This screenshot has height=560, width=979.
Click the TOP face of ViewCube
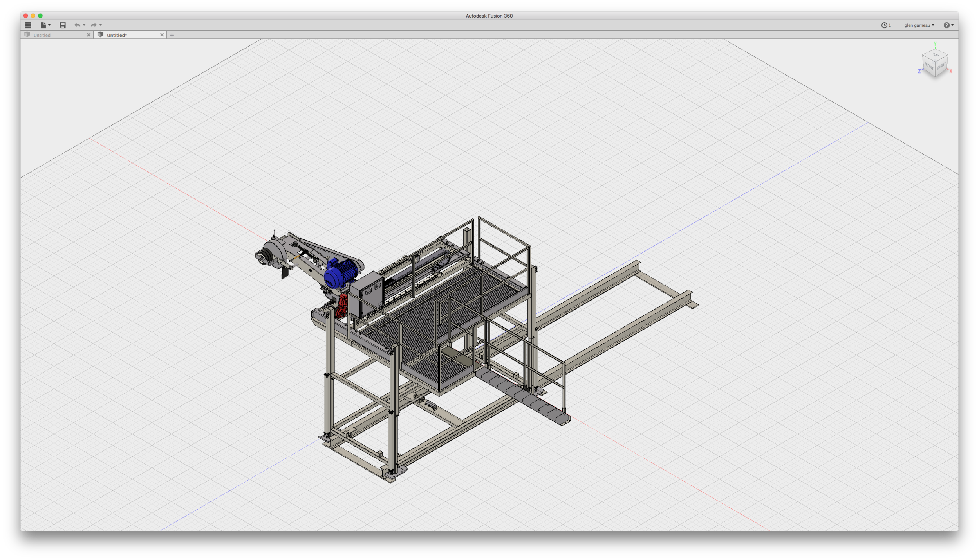935,55
